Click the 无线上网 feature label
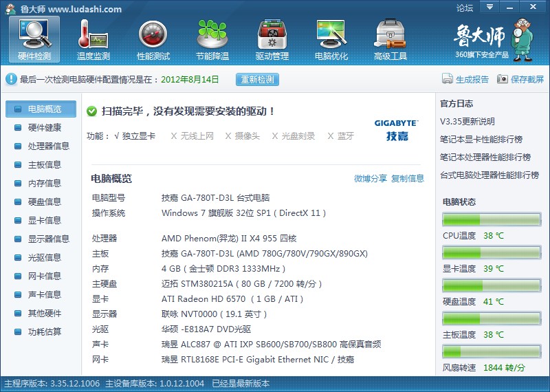 (x=197, y=135)
